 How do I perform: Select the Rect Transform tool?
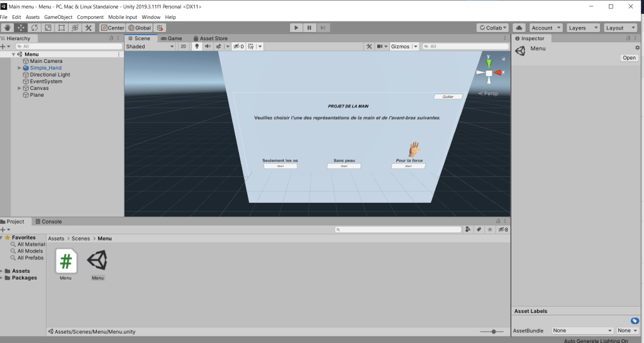click(x=61, y=28)
